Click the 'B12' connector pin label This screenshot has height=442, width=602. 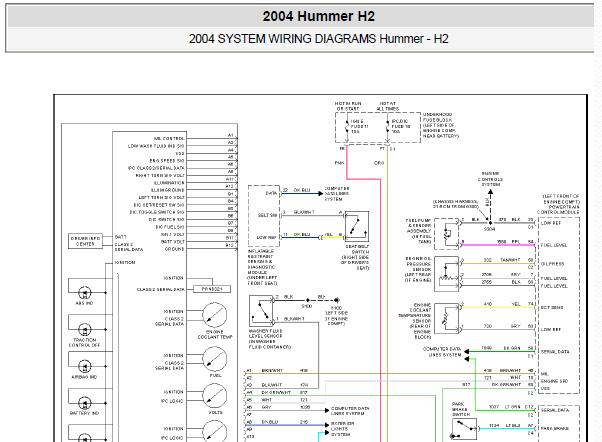(229, 245)
